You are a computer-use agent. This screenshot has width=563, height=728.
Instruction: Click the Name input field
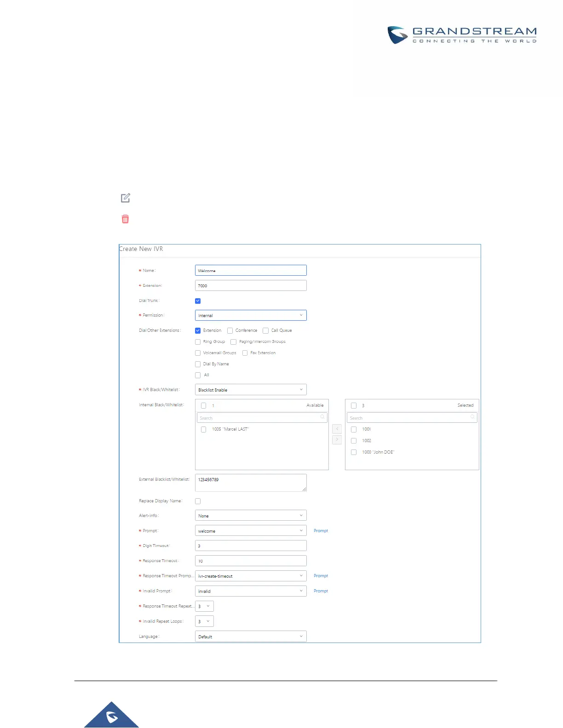(251, 270)
